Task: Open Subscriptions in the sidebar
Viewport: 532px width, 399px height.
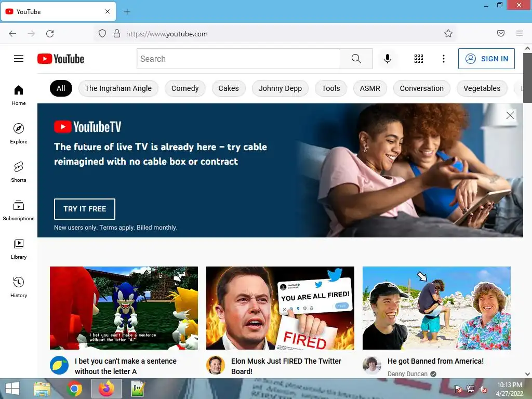Action: (19, 211)
